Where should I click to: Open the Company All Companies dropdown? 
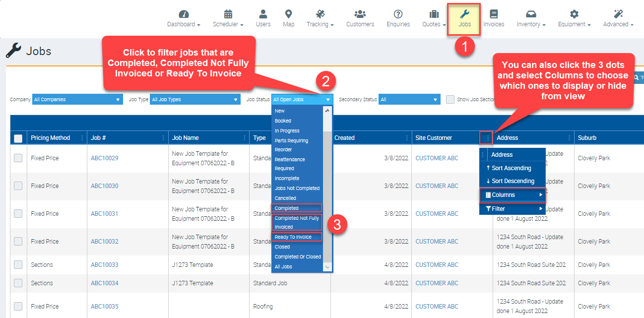77,99
